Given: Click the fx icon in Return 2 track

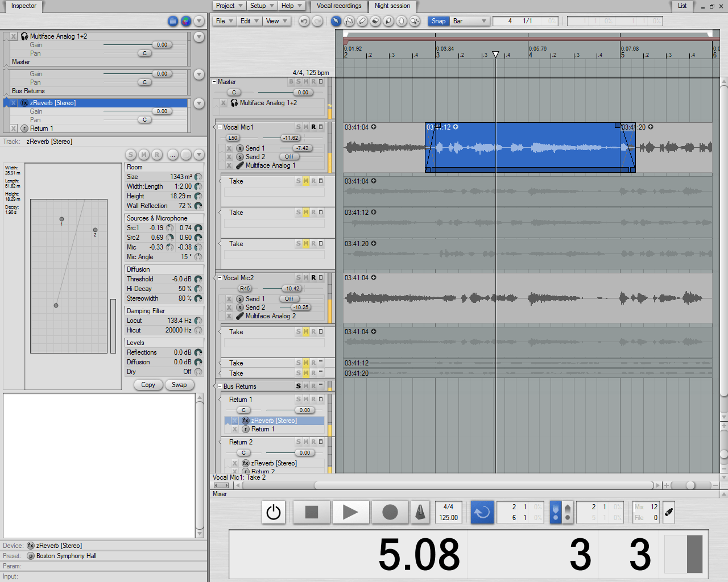Looking at the screenshot, I should (x=246, y=463).
